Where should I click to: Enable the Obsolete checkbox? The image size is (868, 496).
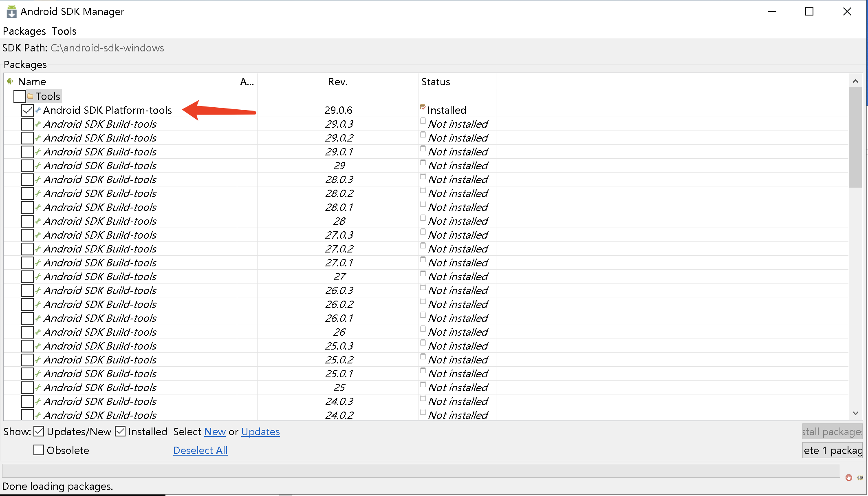click(x=39, y=450)
